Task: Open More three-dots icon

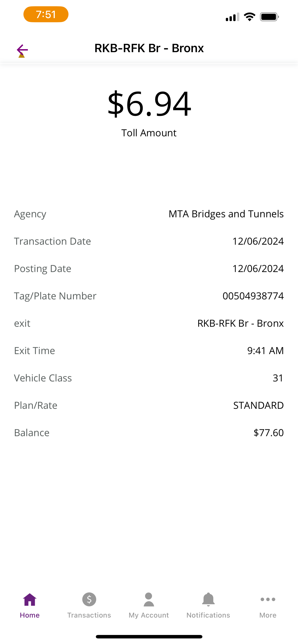Action: coord(268,599)
